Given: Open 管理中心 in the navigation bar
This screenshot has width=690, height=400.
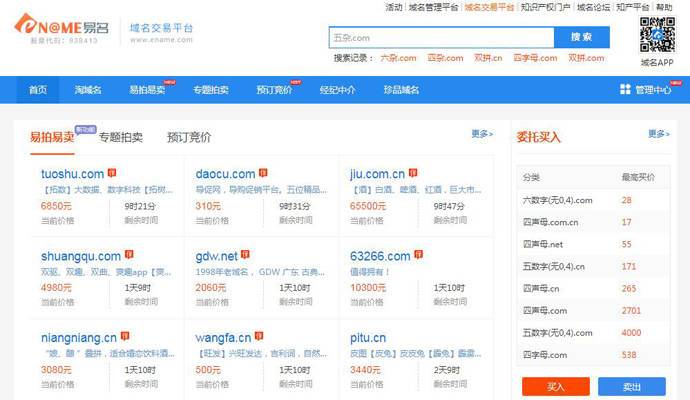Looking at the screenshot, I should [x=653, y=90].
